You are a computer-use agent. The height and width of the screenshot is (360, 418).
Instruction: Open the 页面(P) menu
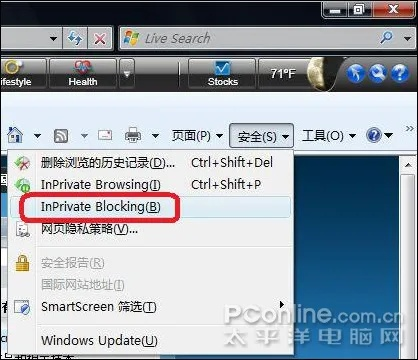[x=197, y=136]
